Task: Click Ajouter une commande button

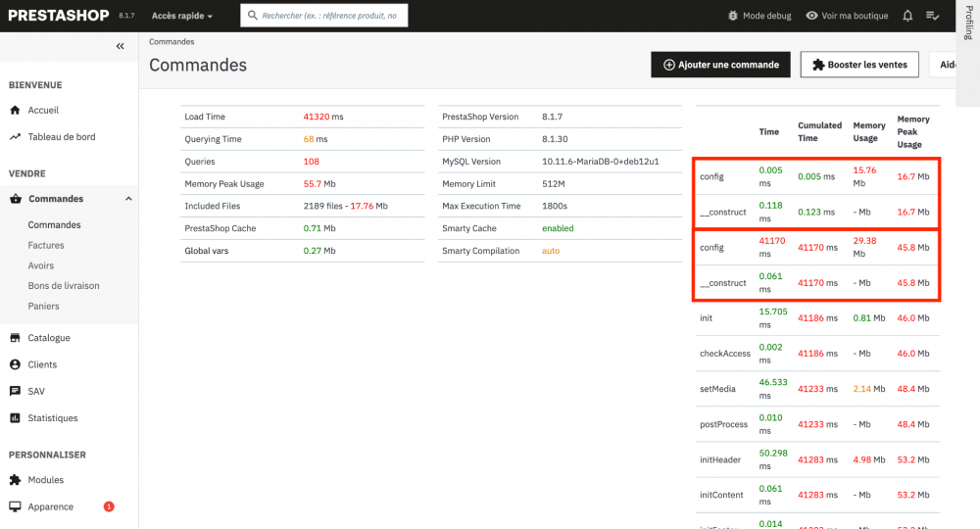Action: pyautogui.click(x=720, y=65)
